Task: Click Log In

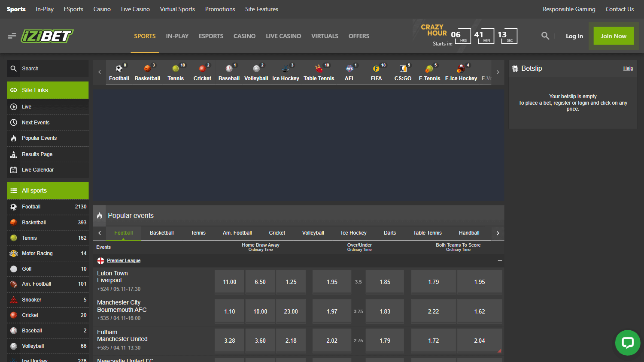Action: (574, 36)
